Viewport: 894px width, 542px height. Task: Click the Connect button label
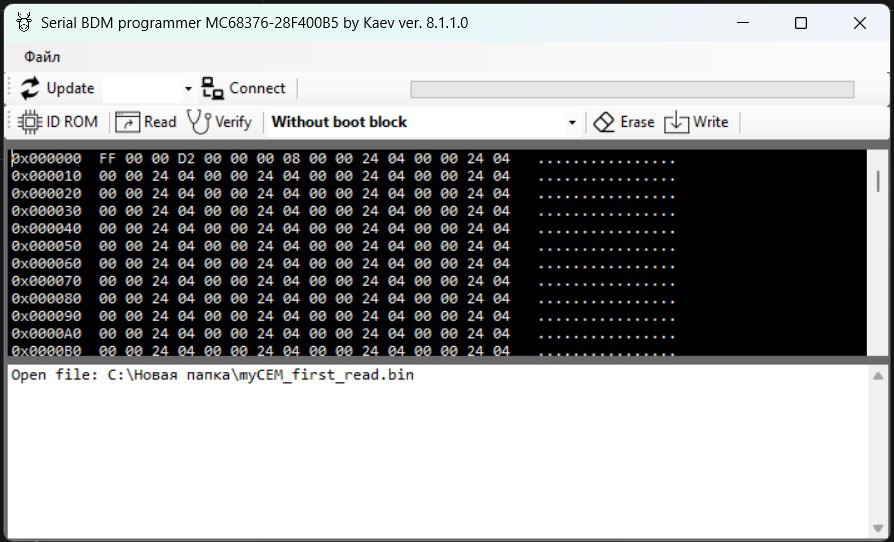coord(257,88)
